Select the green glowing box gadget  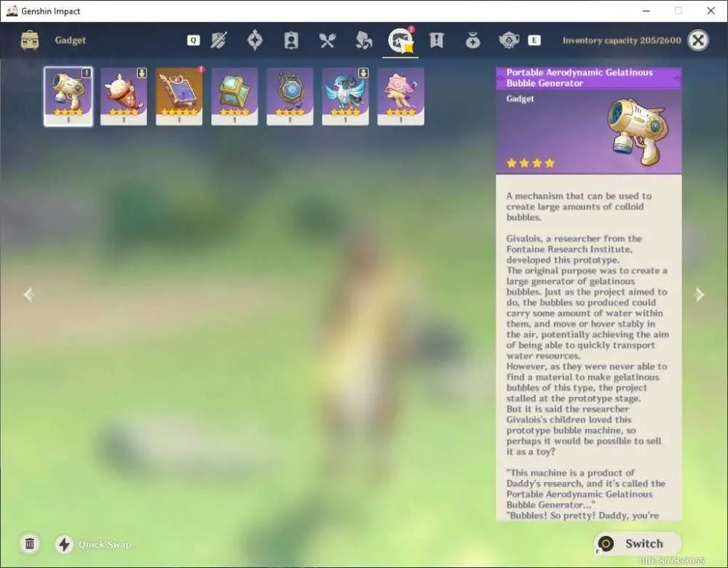tap(234, 97)
